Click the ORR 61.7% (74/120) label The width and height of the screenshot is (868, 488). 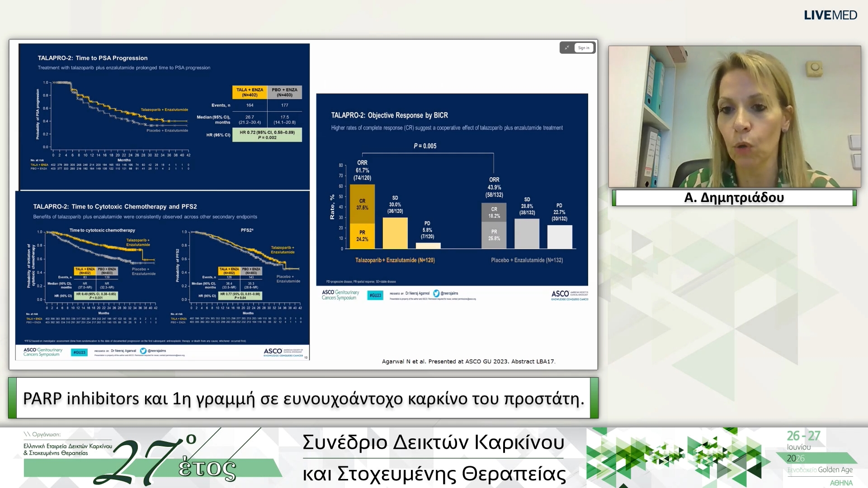coord(362,170)
